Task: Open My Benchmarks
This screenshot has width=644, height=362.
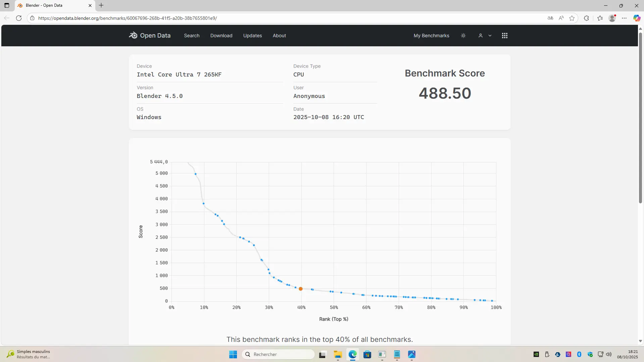Action: pos(432,36)
